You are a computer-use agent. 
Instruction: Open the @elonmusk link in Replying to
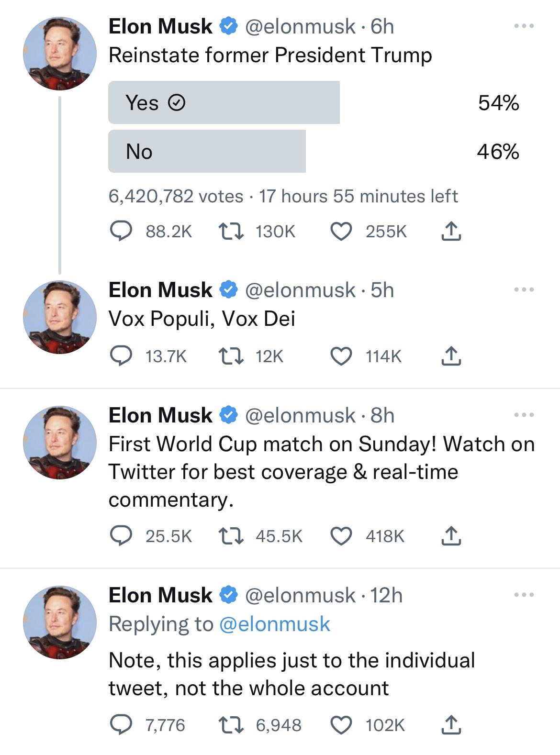[x=275, y=624]
